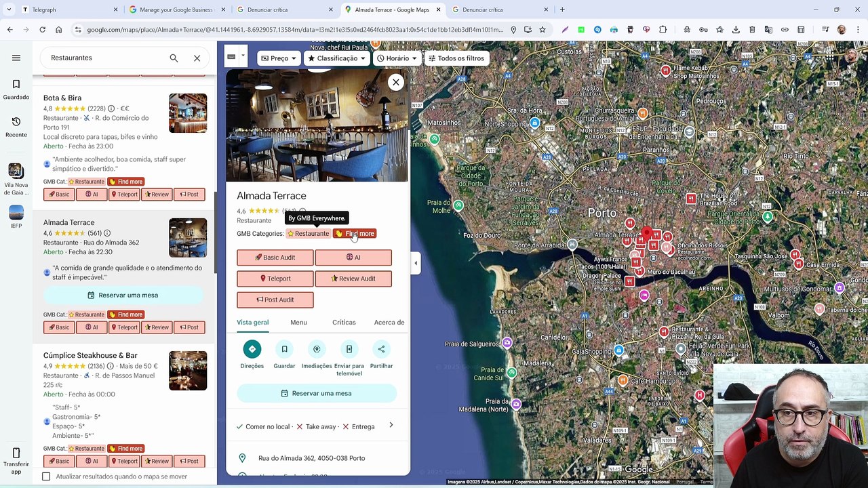This screenshot has width=868, height=488.
Task: Click the Basic Audit button
Action: tap(275, 258)
